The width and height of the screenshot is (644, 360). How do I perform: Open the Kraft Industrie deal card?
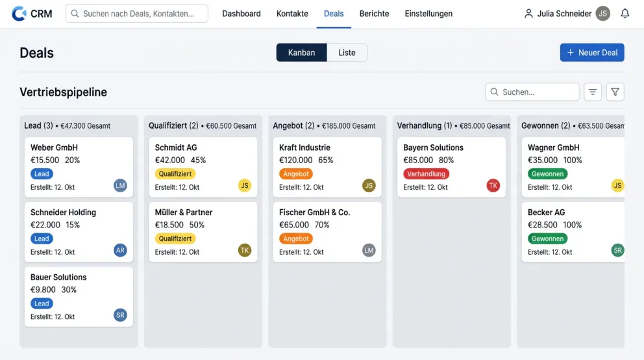(327, 167)
